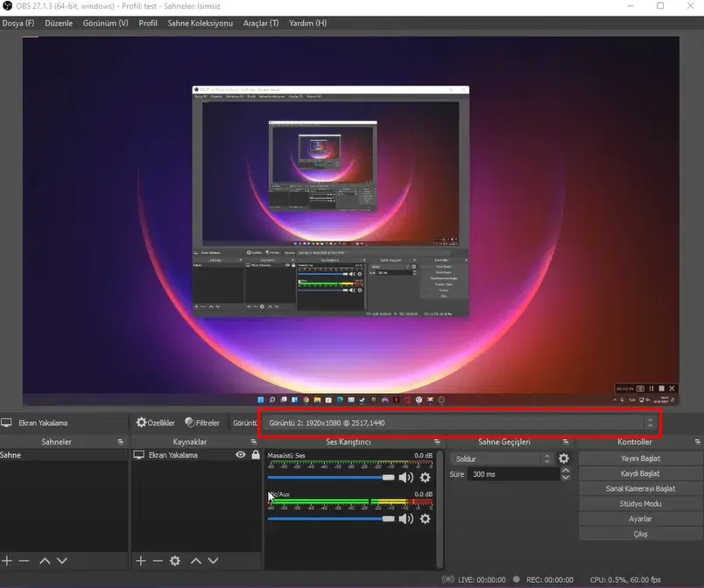Click the Yayını Başlat button

pos(640,458)
